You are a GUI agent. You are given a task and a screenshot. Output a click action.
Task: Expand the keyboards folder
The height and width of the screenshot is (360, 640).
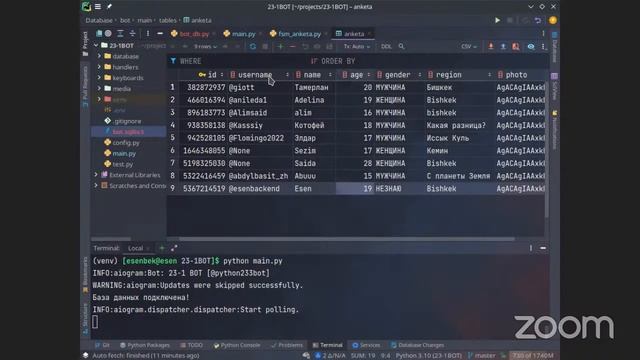point(99,78)
